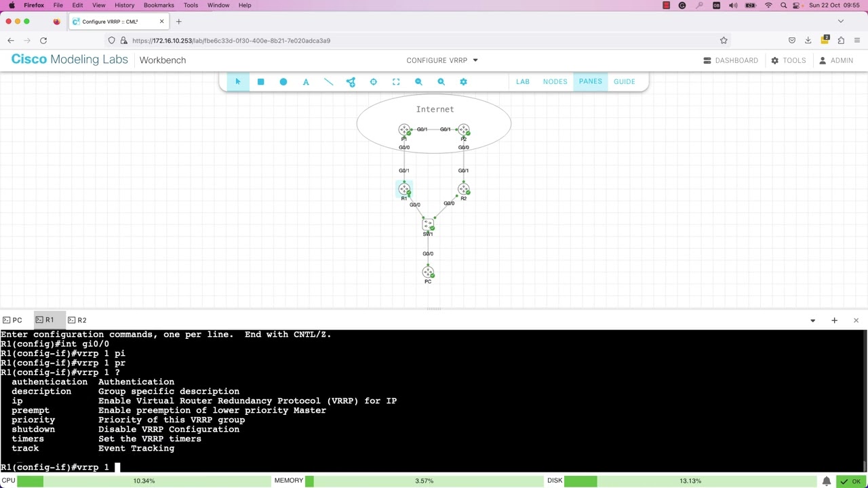Select provider router P1 node
The width and height of the screenshot is (868, 488).
[x=404, y=129]
